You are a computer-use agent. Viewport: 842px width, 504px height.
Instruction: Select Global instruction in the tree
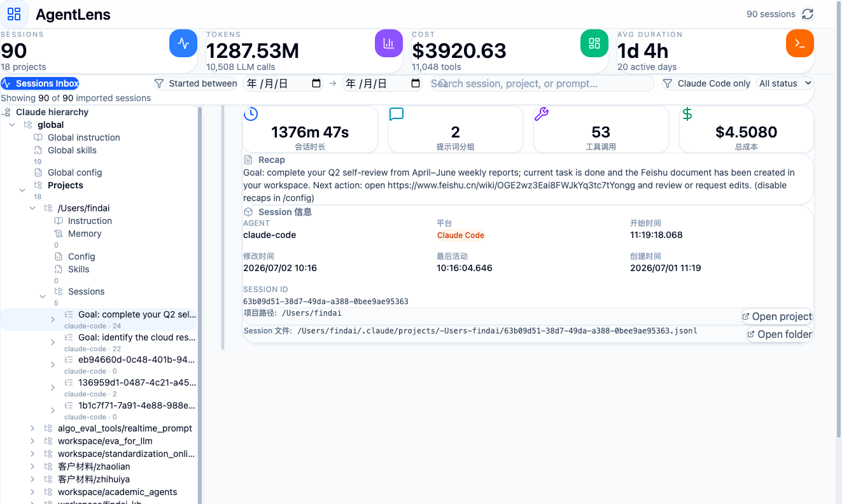[x=83, y=137]
